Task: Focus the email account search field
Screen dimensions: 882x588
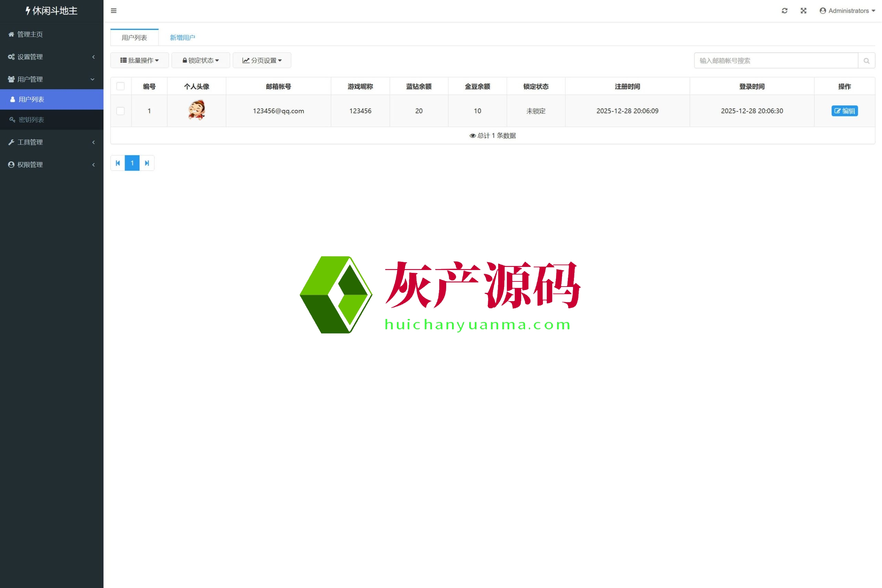Action: 776,60
